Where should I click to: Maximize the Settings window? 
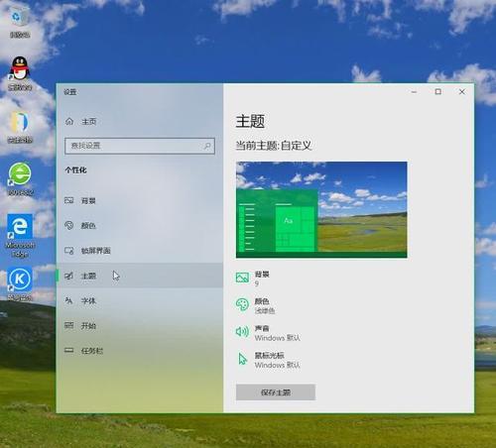[438, 92]
